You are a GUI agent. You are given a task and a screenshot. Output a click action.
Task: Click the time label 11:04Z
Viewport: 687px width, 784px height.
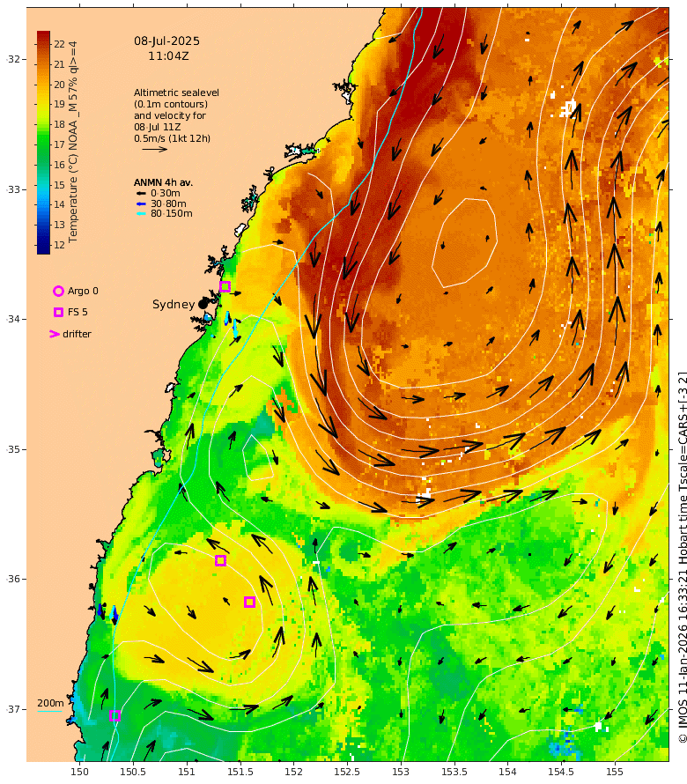(x=168, y=56)
